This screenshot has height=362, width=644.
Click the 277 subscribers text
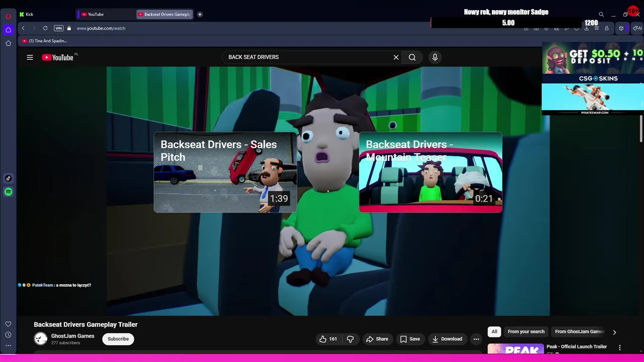point(65,343)
